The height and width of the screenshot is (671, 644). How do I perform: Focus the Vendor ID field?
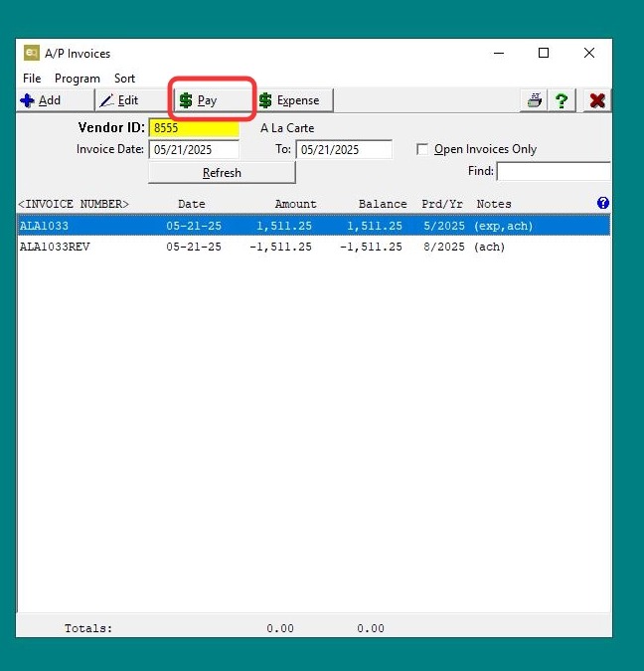(194, 128)
